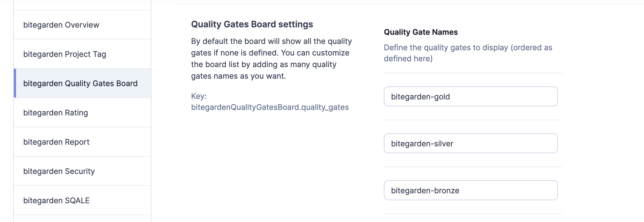This screenshot has height=222, width=644.
Task: Select bitegarden Project Tag in sidebar
Action: click(x=65, y=54)
